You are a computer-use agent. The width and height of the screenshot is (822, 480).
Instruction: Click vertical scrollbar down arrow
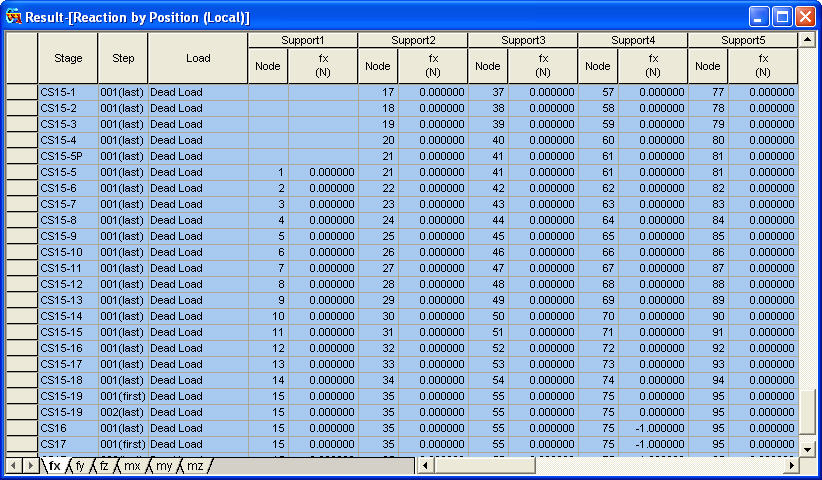(x=807, y=449)
